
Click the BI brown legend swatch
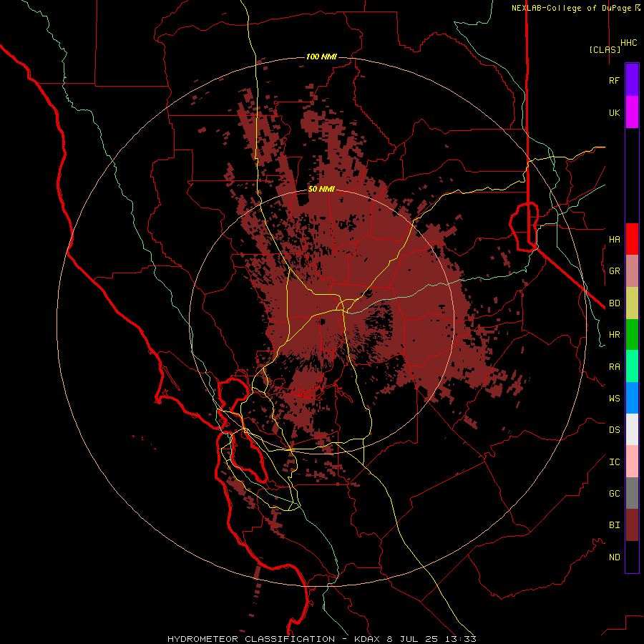click(632, 525)
